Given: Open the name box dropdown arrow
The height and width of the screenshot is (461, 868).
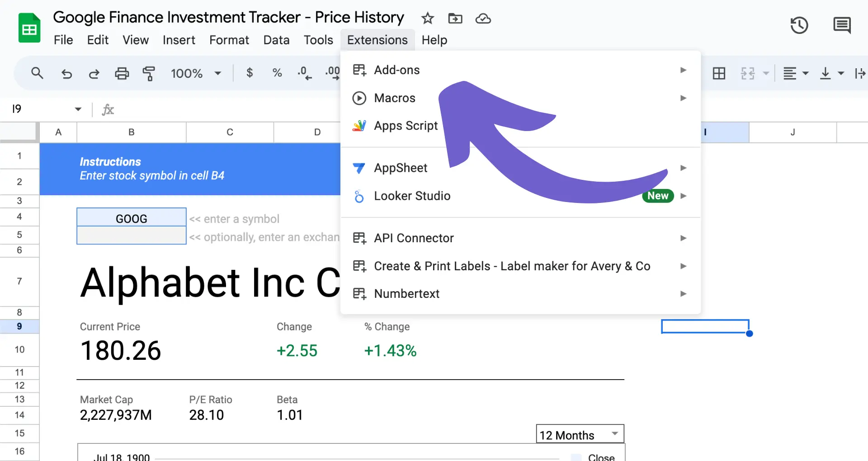Looking at the screenshot, I should 78,109.
